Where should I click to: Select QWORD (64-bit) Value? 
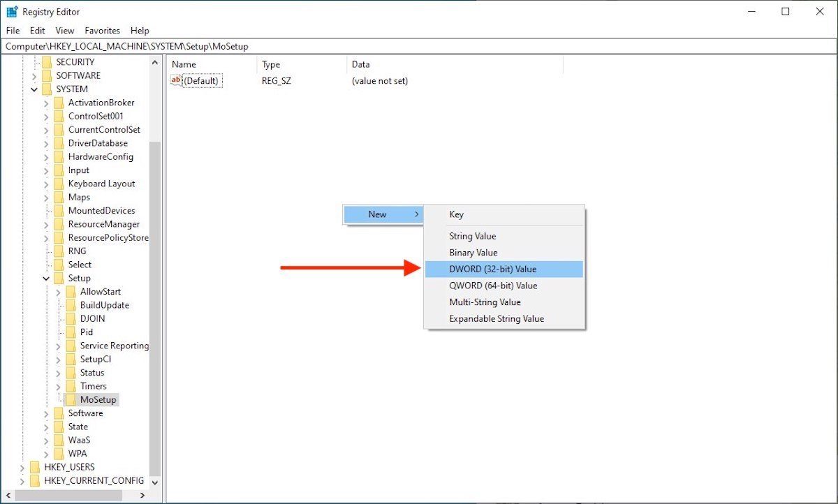click(504, 286)
